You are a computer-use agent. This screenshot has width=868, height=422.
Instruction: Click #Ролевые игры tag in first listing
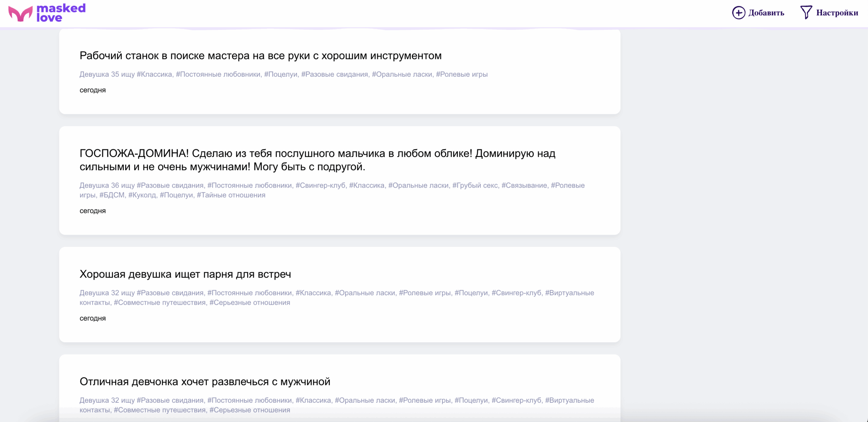(x=461, y=74)
